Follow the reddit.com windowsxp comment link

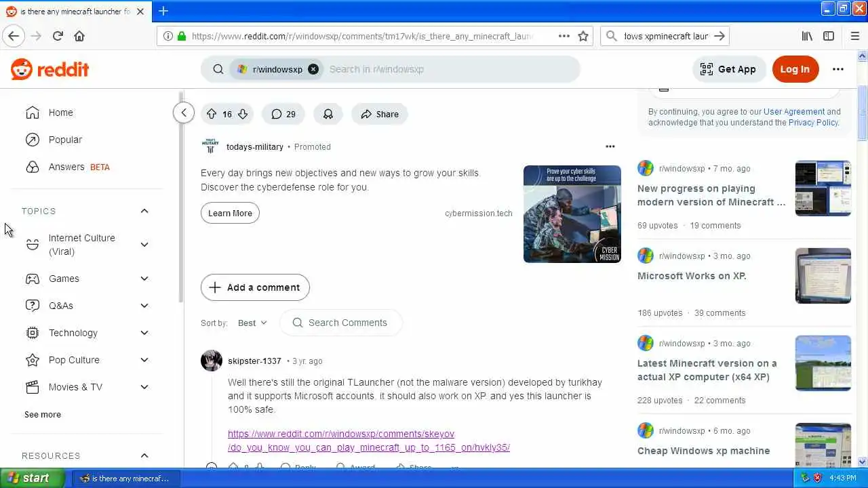[x=369, y=441]
